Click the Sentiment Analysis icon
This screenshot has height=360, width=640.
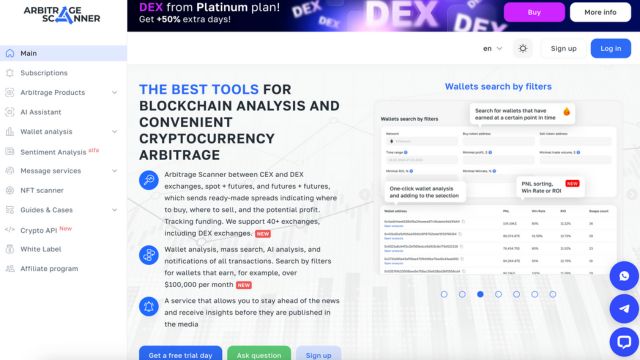coord(10,151)
